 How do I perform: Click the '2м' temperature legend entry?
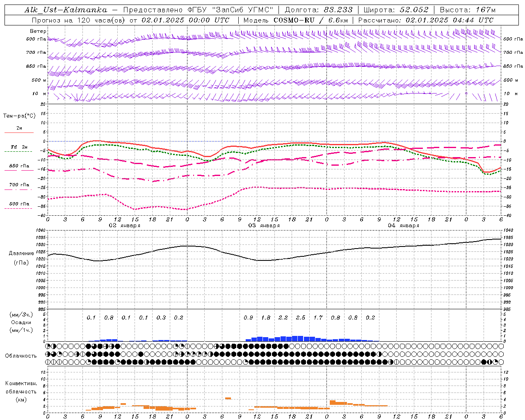pos(19,128)
